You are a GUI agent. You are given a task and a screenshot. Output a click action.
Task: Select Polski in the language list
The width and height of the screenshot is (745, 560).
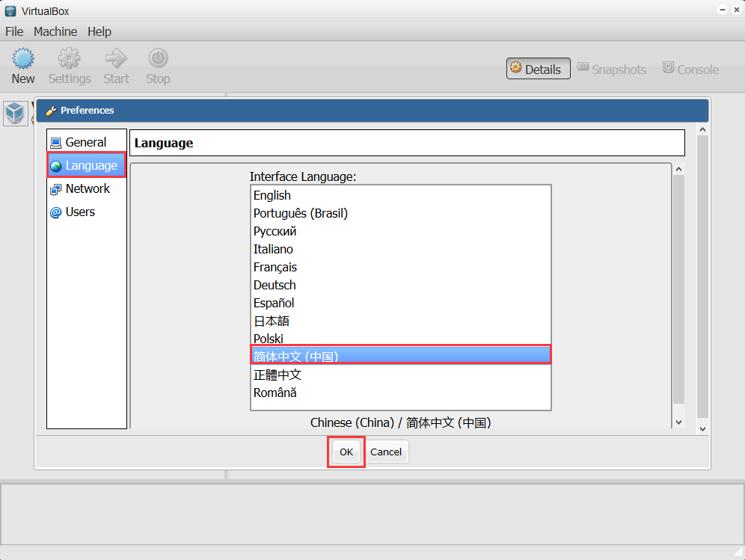tap(400, 339)
